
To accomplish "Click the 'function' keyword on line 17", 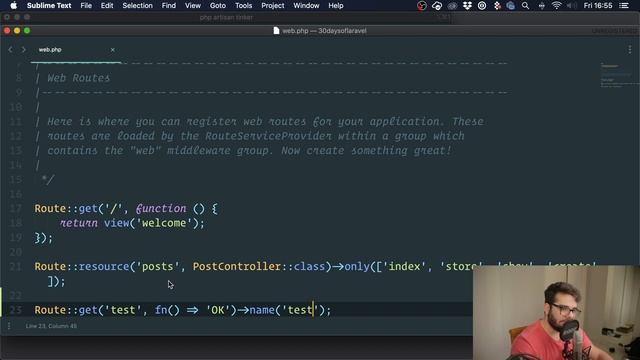I will coord(161,209).
